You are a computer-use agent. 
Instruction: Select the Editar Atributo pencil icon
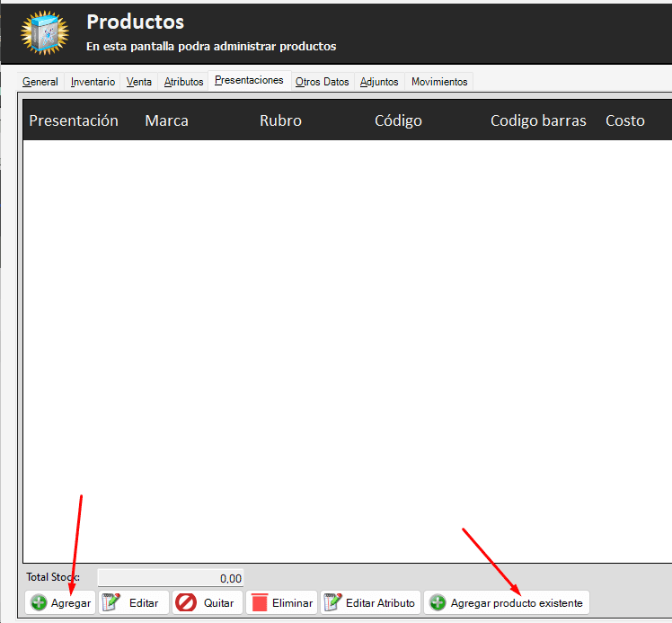(332, 603)
